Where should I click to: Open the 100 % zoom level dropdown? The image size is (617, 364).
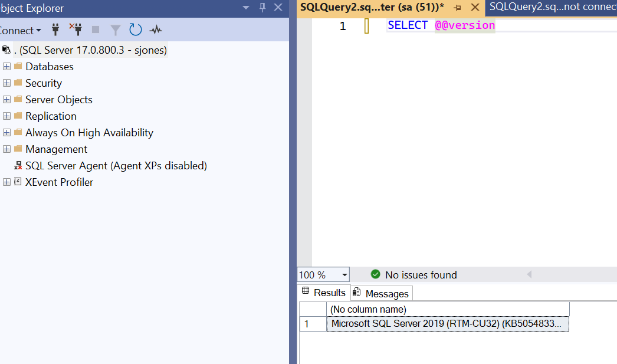[344, 275]
